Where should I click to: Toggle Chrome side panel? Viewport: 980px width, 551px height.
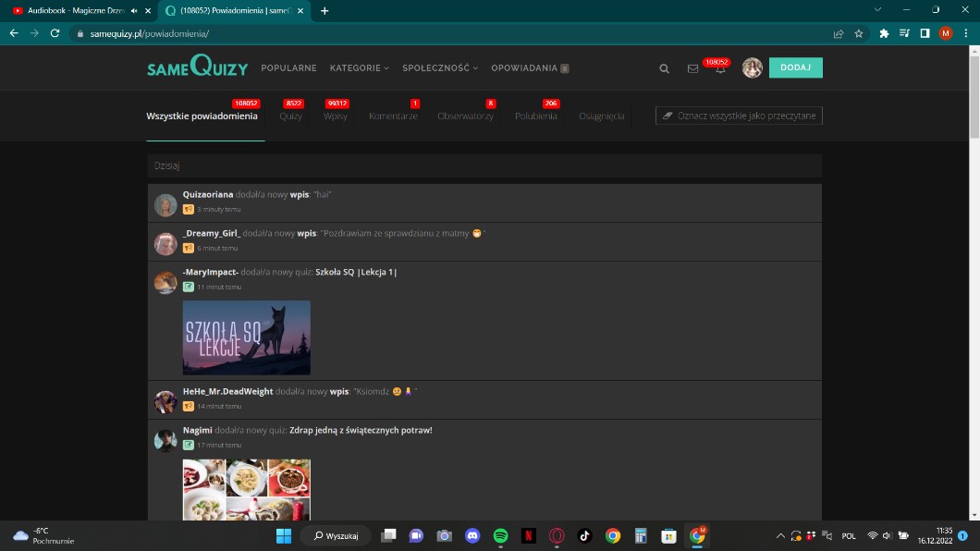click(925, 33)
